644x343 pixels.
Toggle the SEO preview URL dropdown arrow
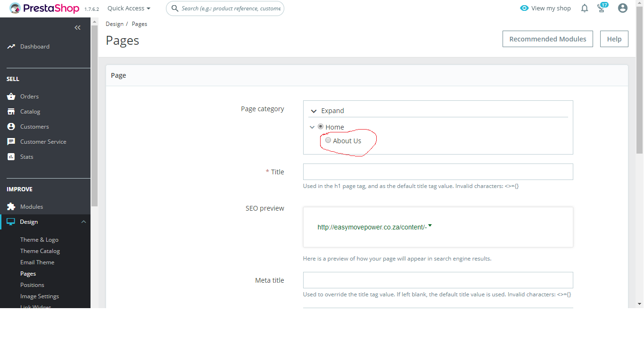coord(430,226)
